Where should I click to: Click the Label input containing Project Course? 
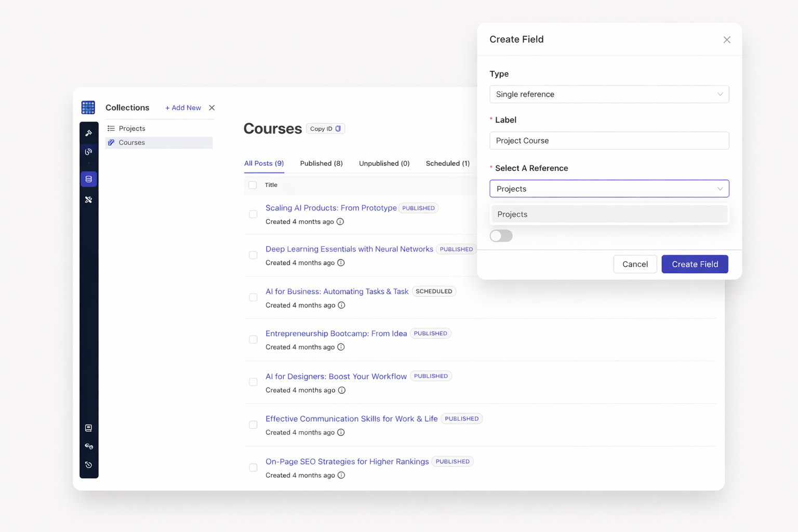pos(609,141)
